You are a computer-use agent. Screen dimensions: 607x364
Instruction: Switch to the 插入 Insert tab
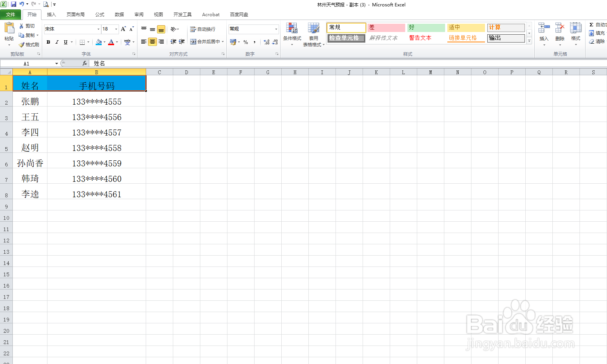coord(52,15)
